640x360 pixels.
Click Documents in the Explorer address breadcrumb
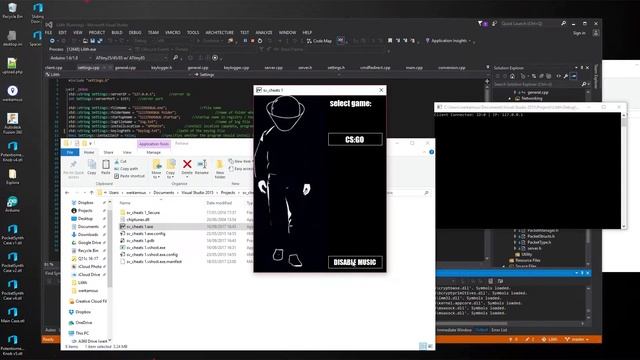tap(164, 193)
